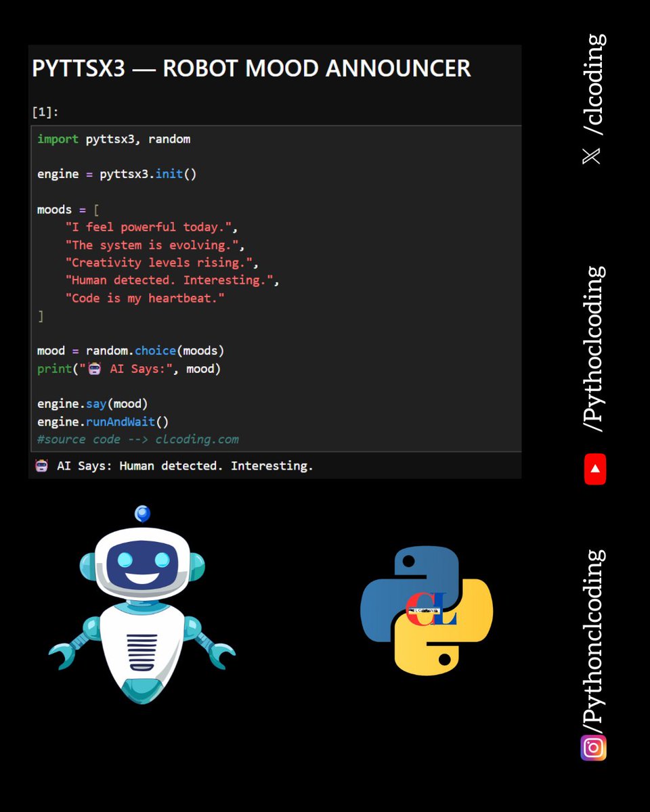Click the Python CL logo

tap(427, 610)
